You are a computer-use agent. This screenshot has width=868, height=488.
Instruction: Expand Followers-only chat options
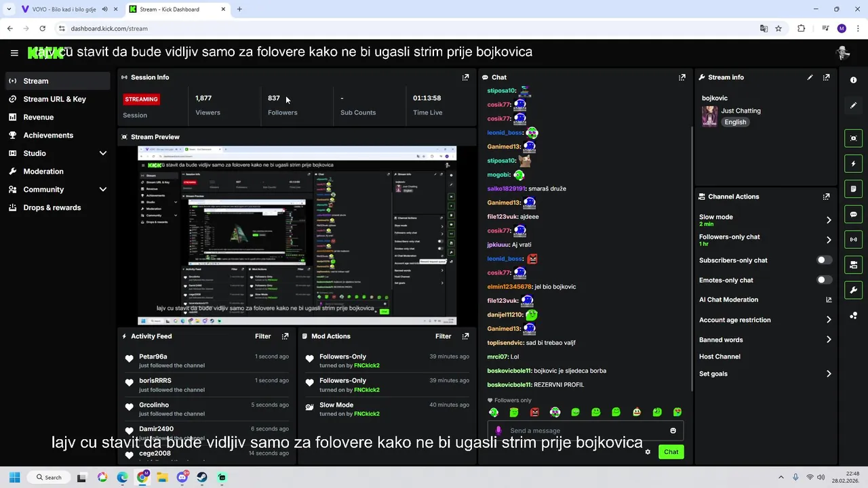click(829, 240)
